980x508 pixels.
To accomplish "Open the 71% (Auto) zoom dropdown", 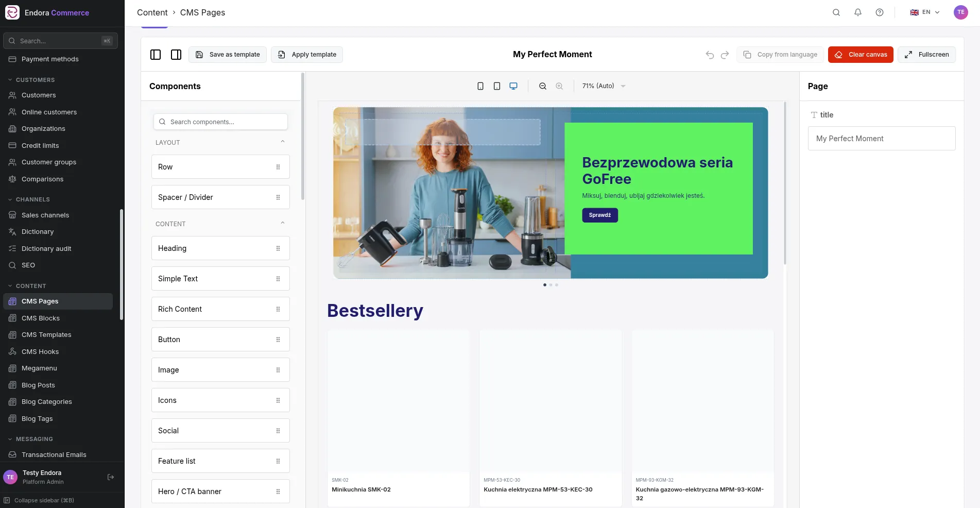I will tap(604, 86).
